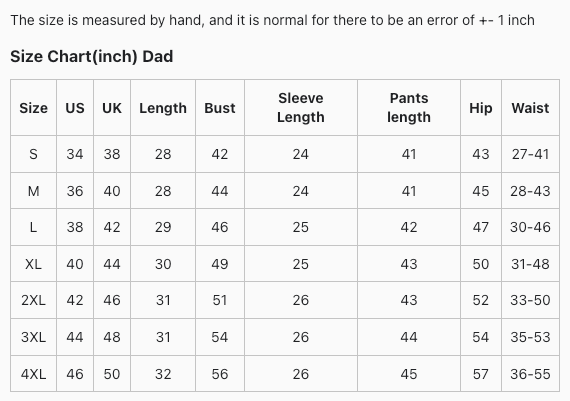Screen dimensions: 570x401
Task: Click the hand-measurement error note text
Action: click(272, 20)
